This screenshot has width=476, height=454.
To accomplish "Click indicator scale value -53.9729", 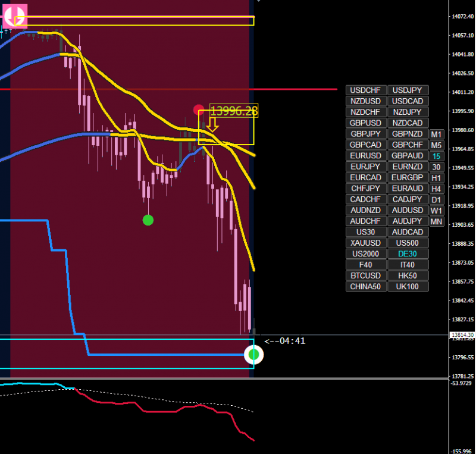I will [462, 383].
